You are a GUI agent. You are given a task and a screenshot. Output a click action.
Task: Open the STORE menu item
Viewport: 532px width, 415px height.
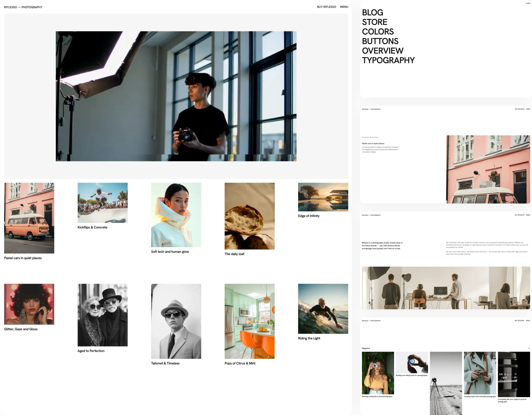tap(374, 22)
